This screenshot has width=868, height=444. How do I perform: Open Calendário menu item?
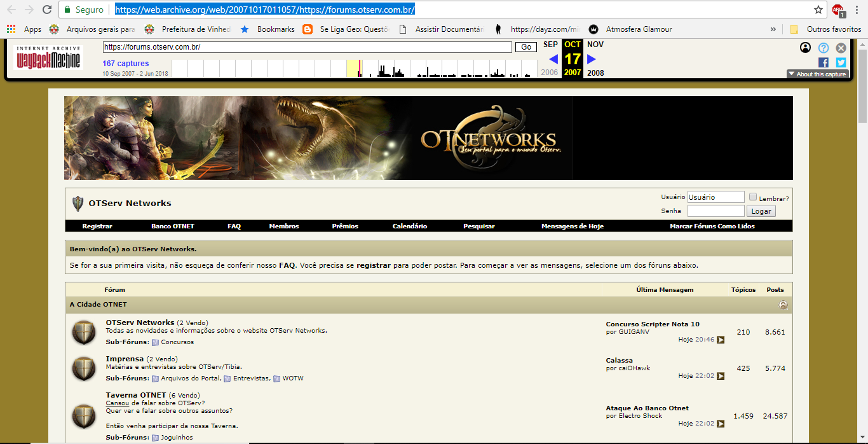410,226
